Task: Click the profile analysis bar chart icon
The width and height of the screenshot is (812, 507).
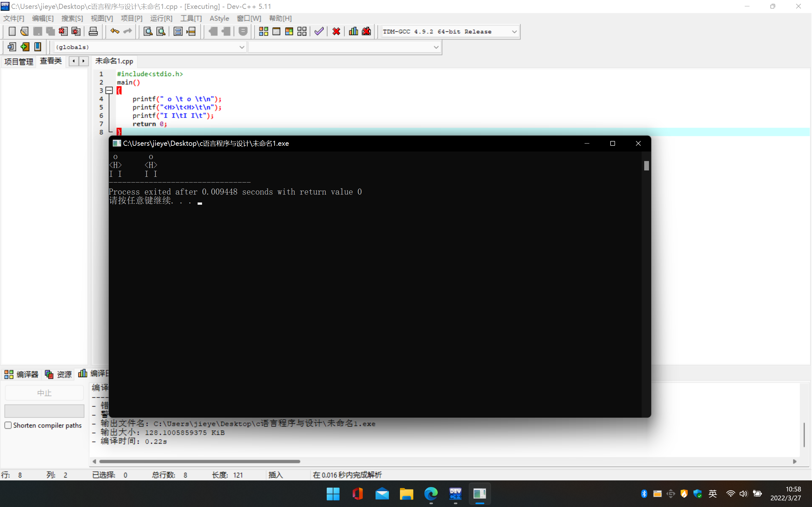Action: click(x=353, y=31)
